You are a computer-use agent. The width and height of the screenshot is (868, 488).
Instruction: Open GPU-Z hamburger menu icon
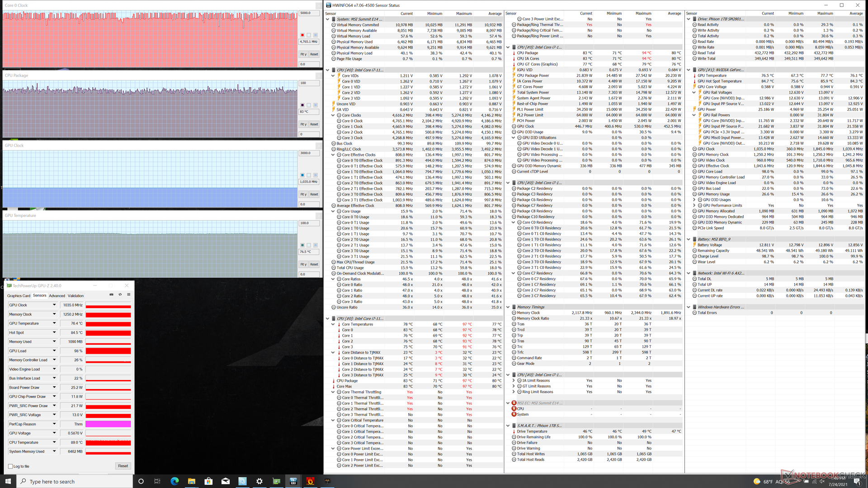tap(129, 295)
